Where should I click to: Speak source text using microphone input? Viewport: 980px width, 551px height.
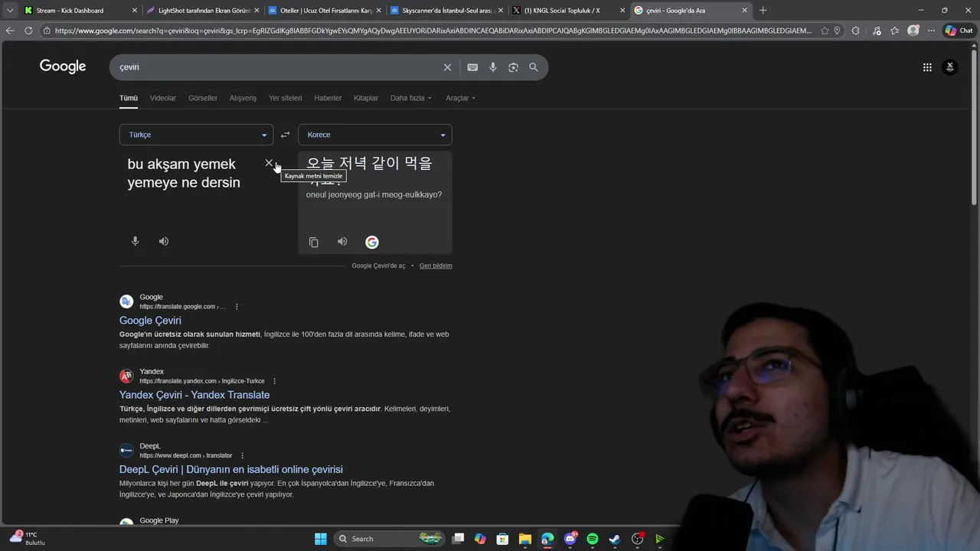point(136,241)
